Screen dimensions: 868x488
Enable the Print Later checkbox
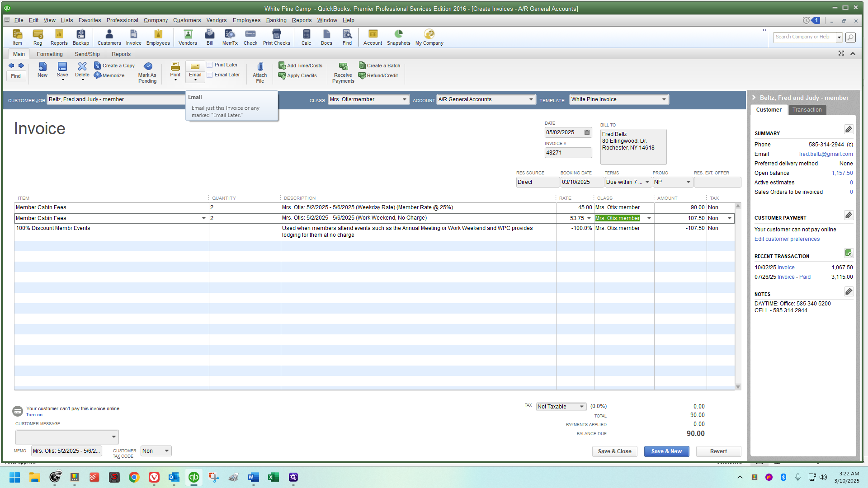point(210,65)
